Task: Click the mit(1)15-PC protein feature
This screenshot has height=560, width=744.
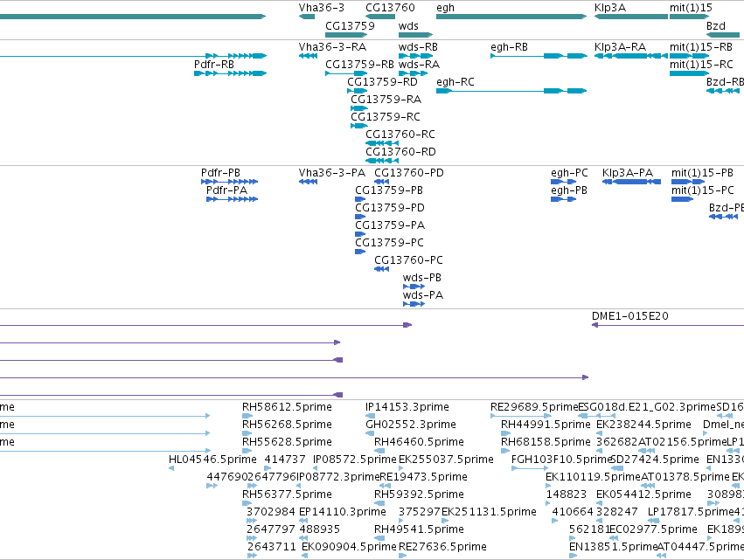Action: pyautogui.click(x=682, y=199)
